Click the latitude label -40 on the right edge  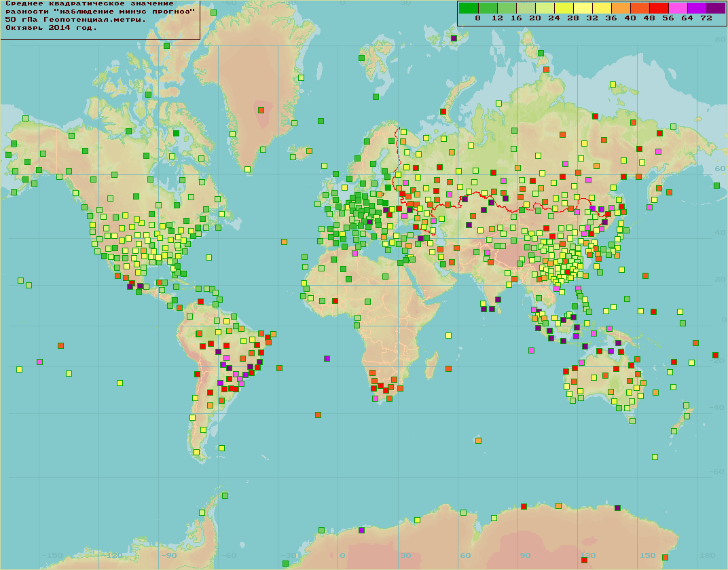[x=718, y=407]
